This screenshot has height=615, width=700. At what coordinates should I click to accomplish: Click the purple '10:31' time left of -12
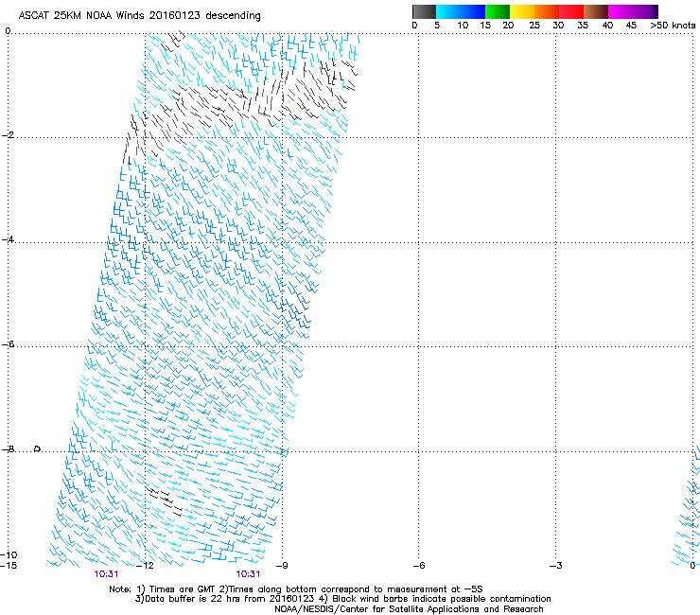(106, 574)
